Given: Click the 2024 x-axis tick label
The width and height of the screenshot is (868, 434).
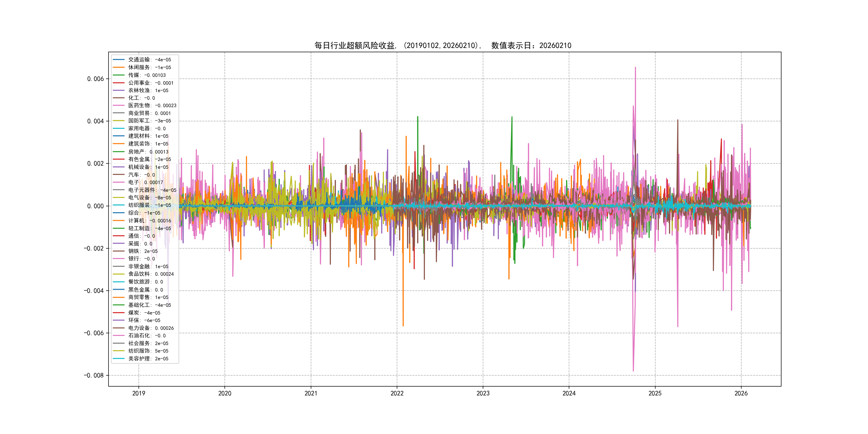Looking at the screenshot, I should pos(569,393).
